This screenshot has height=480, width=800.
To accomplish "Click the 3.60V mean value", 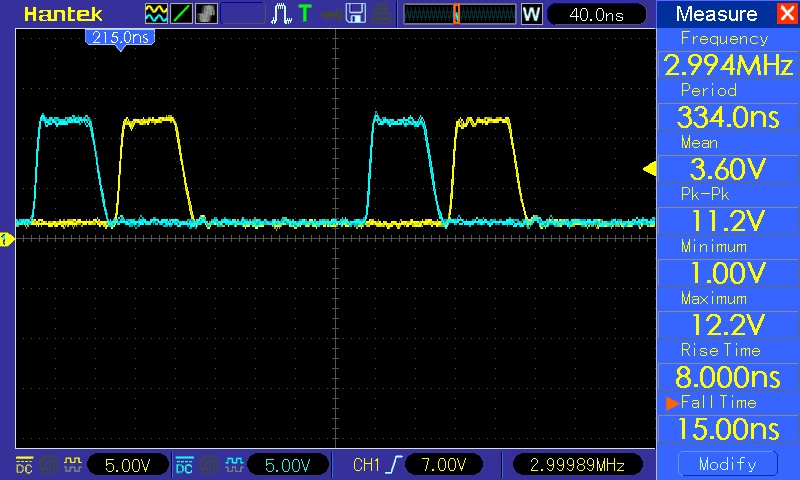I will (728, 169).
